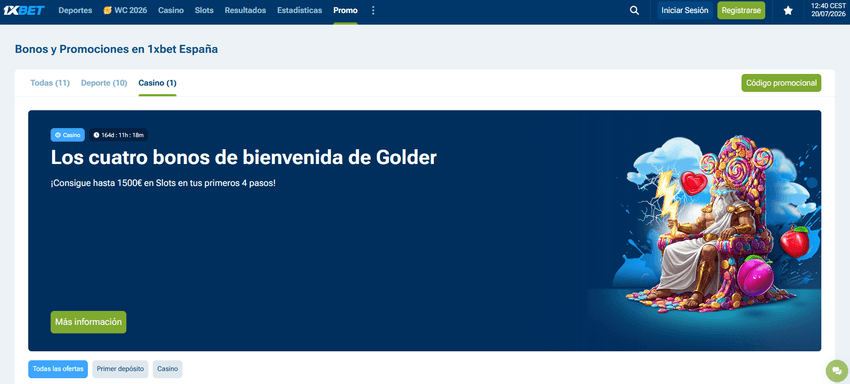The image size is (850, 384).
Task: Filter by Primer depósito chip
Action: pos(120,369)
